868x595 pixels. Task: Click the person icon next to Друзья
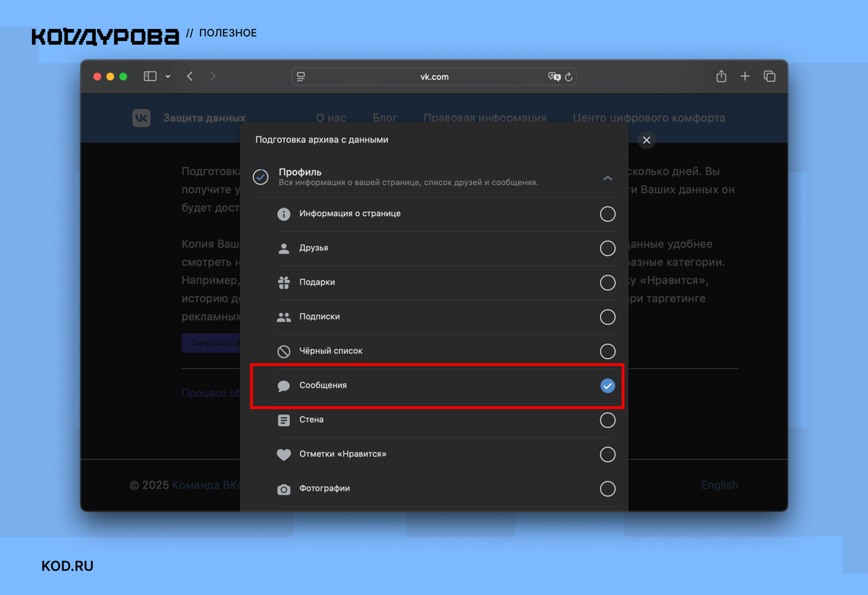click(x=284, y=248)
